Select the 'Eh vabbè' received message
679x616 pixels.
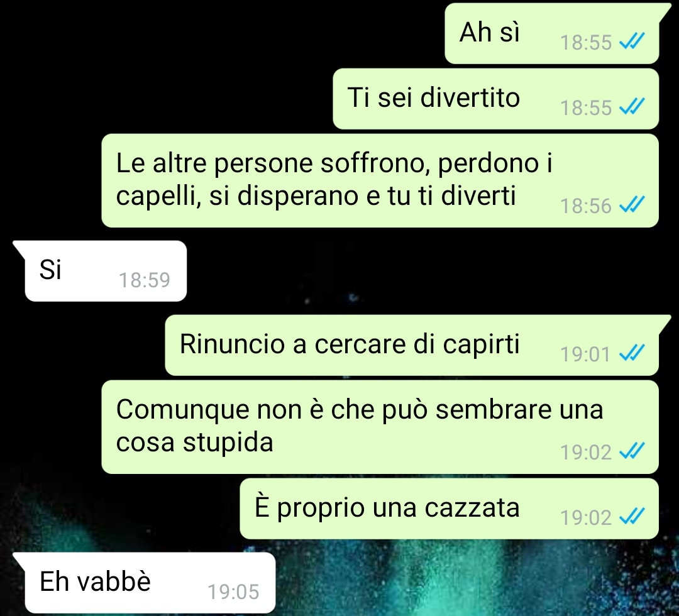[x=150, y=582]
